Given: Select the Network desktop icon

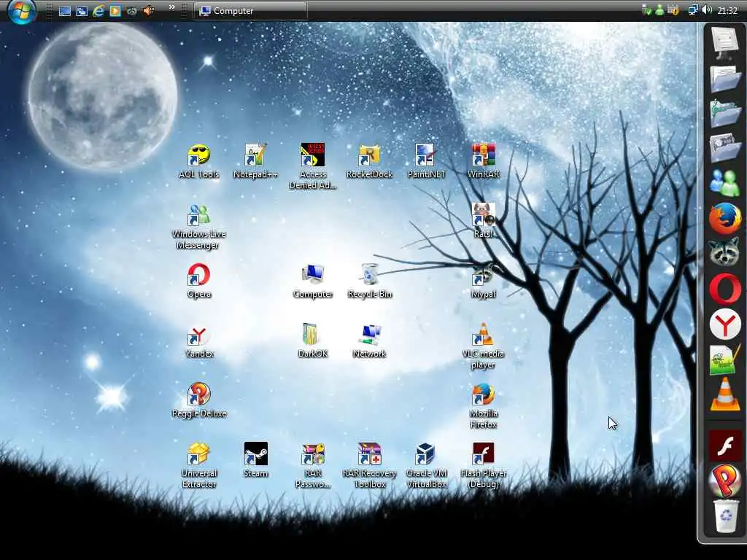Looking at the screenshot, I should [x=370, y=341].
